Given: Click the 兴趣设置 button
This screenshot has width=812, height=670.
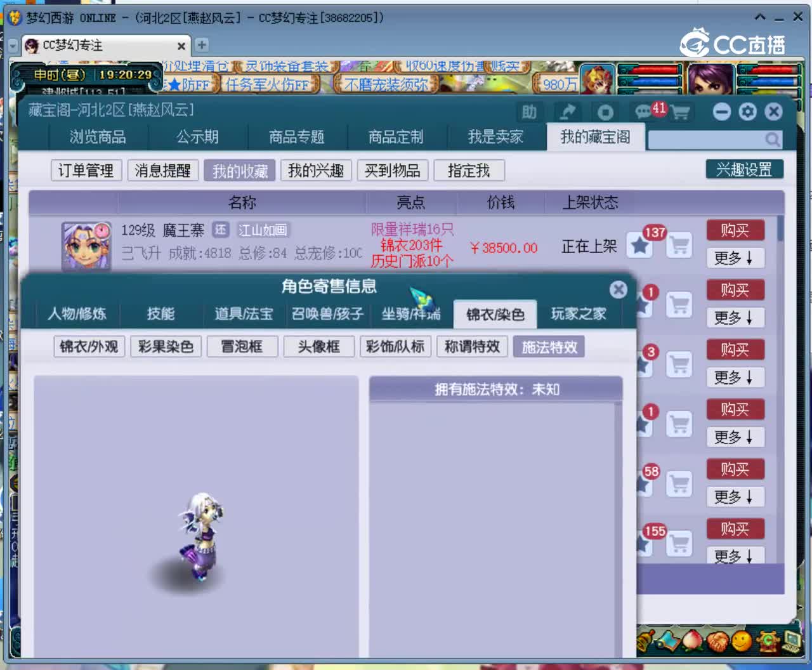Looking at the screenshot, I should point(745,169).
